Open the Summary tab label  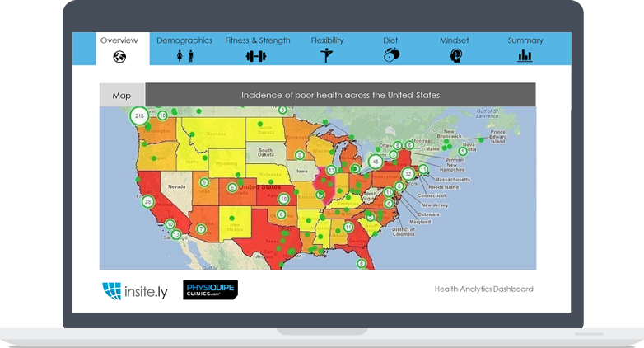[525, 40]
